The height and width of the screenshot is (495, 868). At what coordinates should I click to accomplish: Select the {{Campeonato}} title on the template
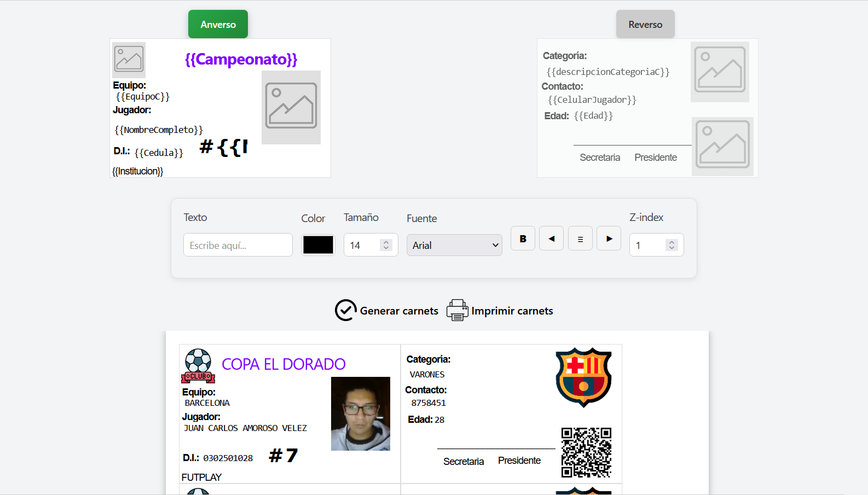point(241,59)
